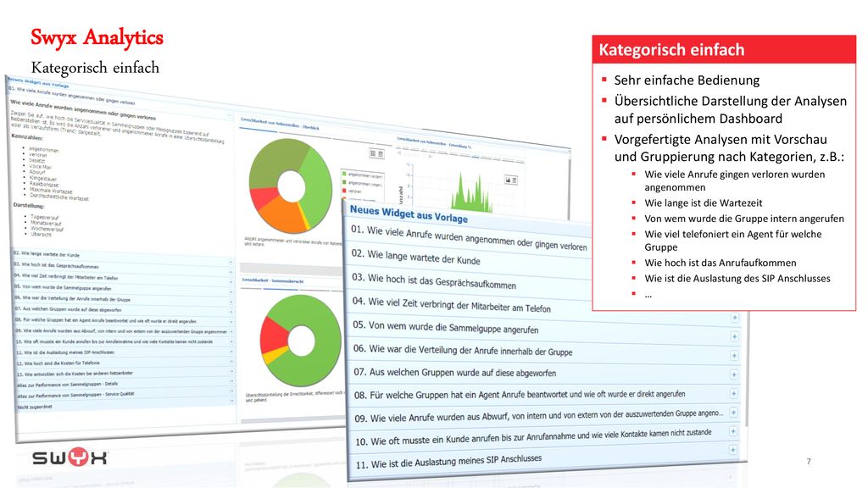Click 'Wie lange ist die Wartezeit' bullet
868x488 pixels.
[x=703, y=203]
